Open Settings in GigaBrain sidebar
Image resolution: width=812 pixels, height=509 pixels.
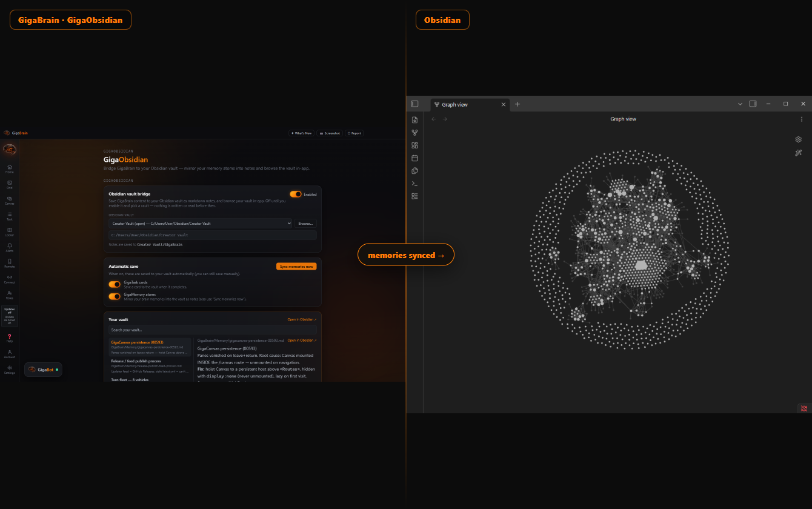(9, 369)
